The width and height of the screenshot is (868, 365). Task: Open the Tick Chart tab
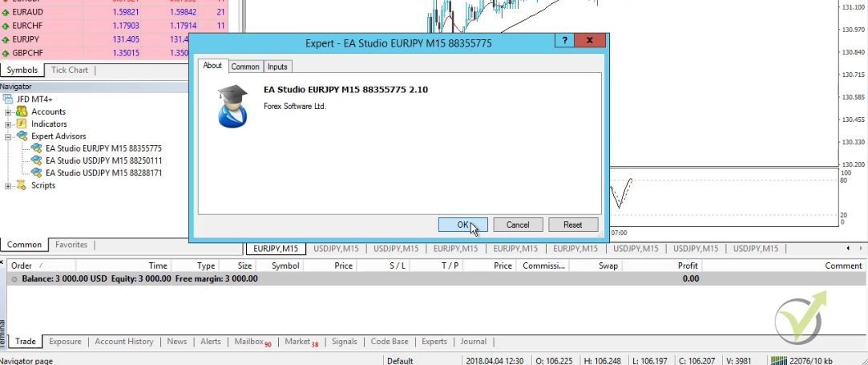point(70,71)
